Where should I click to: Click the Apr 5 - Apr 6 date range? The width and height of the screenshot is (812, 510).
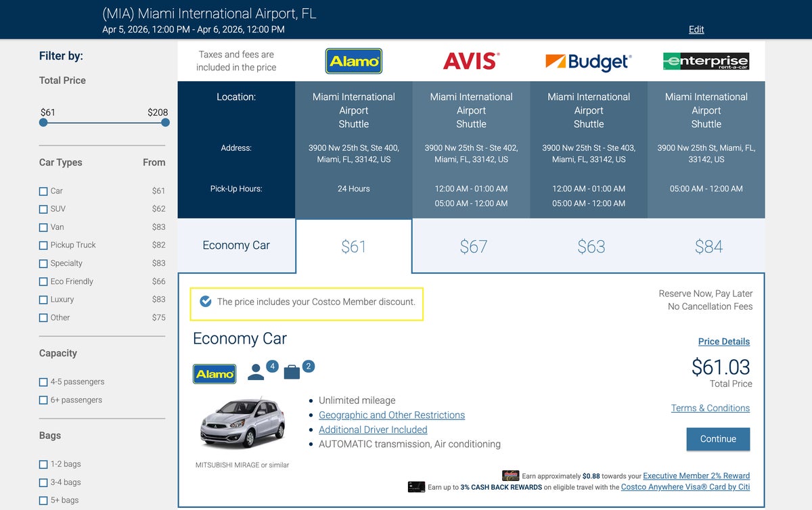[194, 29]
